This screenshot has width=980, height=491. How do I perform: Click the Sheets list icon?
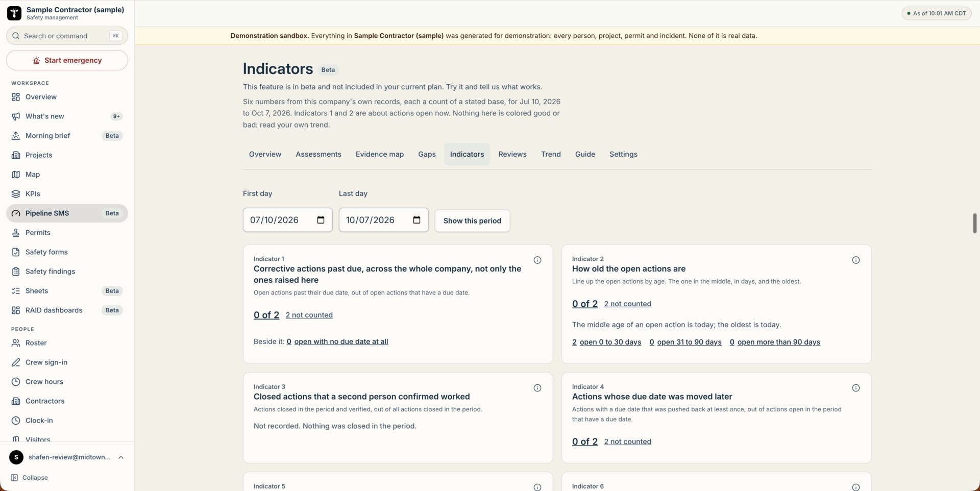[16, 291]
